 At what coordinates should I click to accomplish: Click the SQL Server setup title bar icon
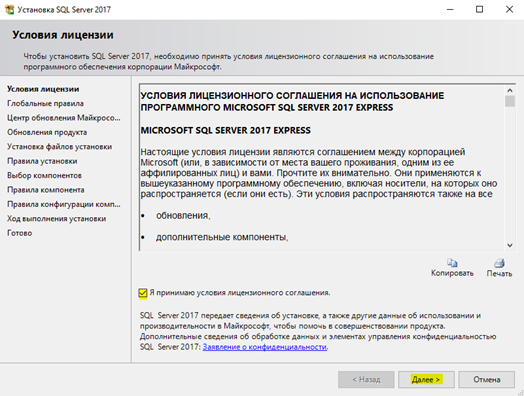[9, 9]
